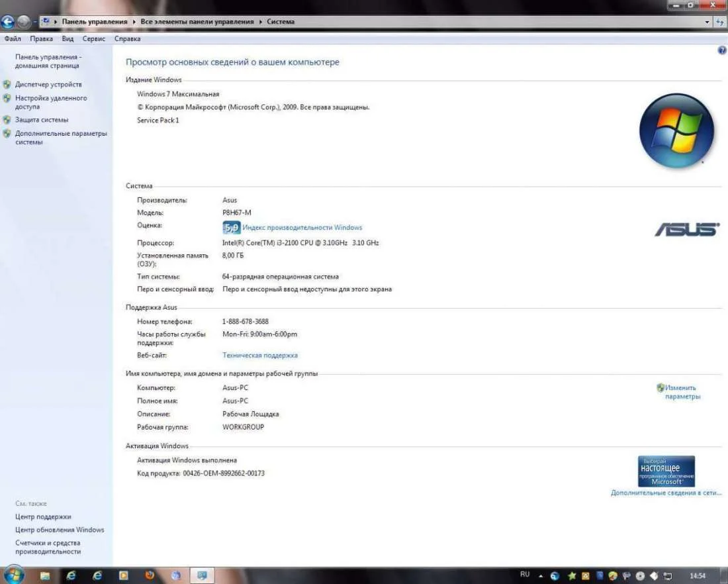Click the 5,9 performance rating badge

[231, 228]
